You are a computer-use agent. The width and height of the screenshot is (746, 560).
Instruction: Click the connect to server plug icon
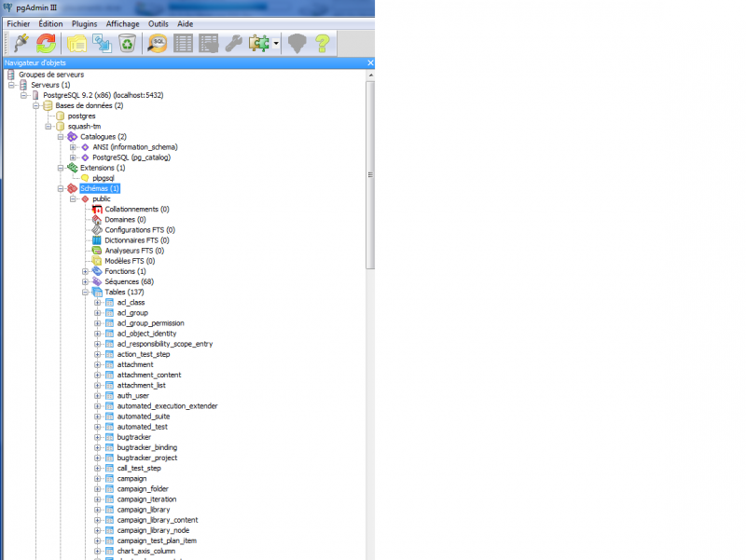coord(21,43)
